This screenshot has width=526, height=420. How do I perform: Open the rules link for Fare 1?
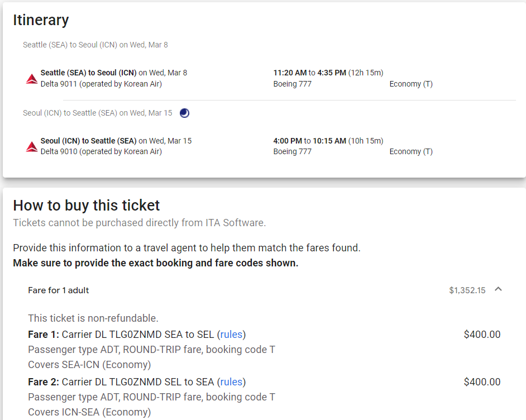[x=231, y=335]
